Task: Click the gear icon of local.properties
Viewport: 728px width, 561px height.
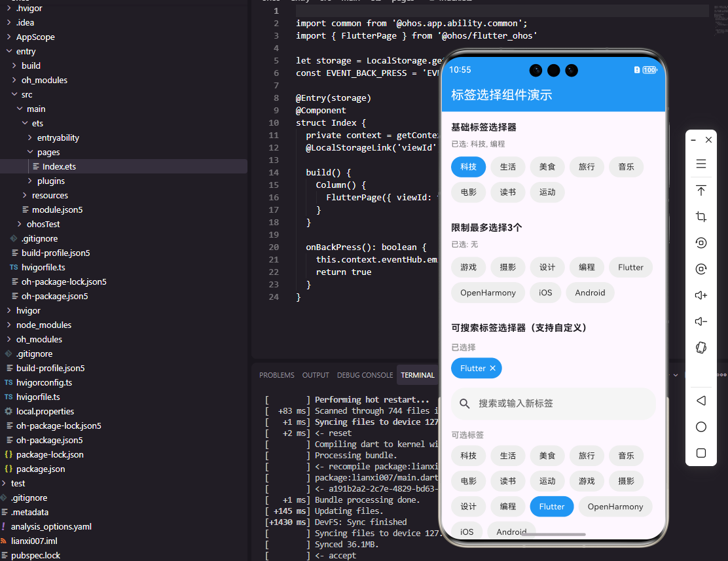Action: point(9,412)
